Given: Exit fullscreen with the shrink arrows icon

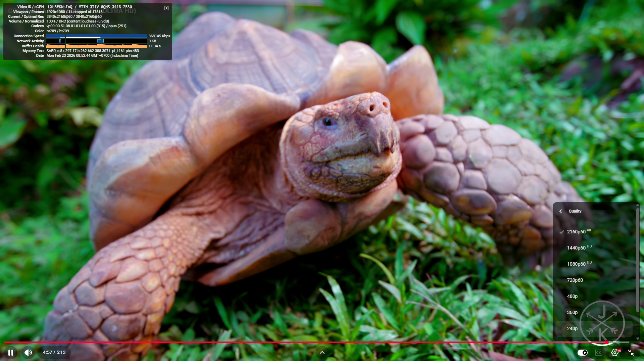Looking at the screenshot, I should (631, 353).
